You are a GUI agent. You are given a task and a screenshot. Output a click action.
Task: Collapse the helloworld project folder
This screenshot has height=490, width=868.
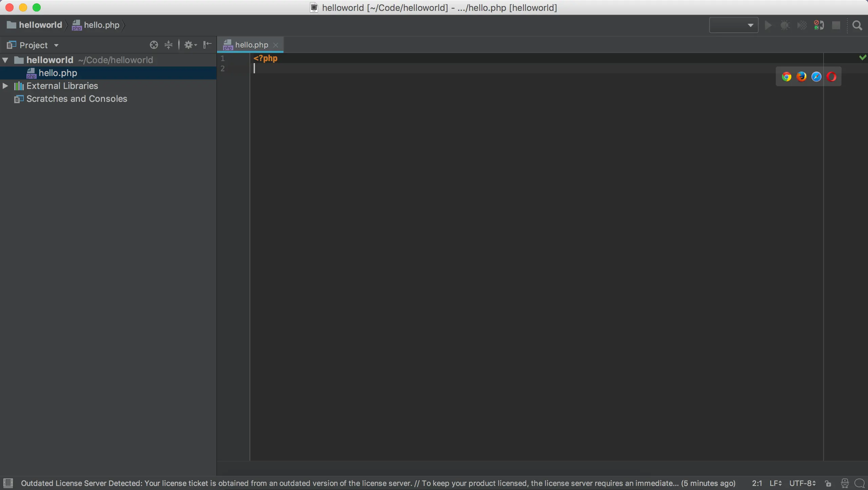(x=5, y=60)
